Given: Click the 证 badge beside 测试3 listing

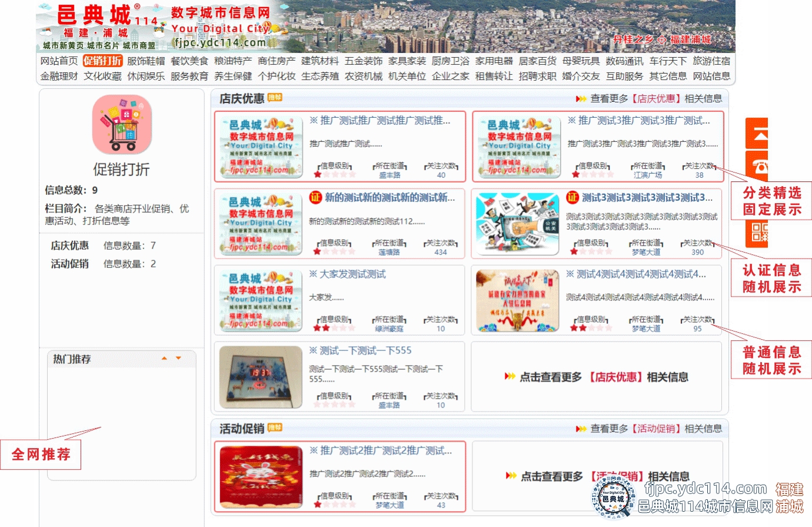Looking at the screenshot, I should [572, 197].
